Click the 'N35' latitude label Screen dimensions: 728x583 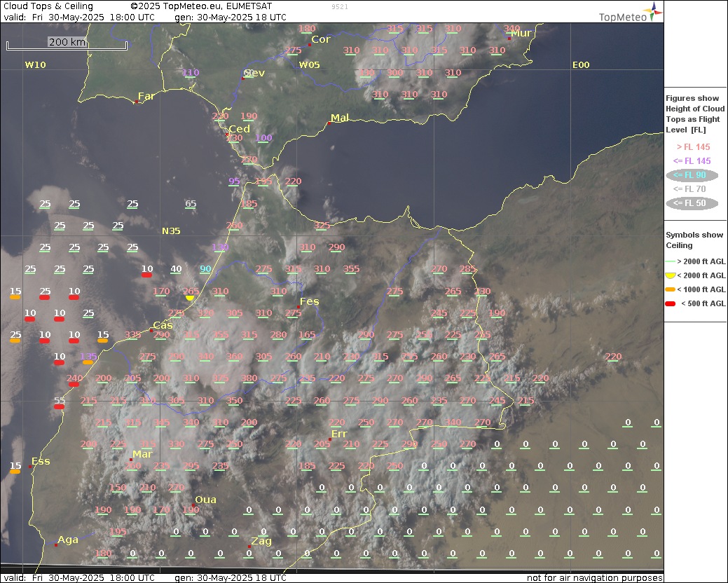click(x=171, y=231)
